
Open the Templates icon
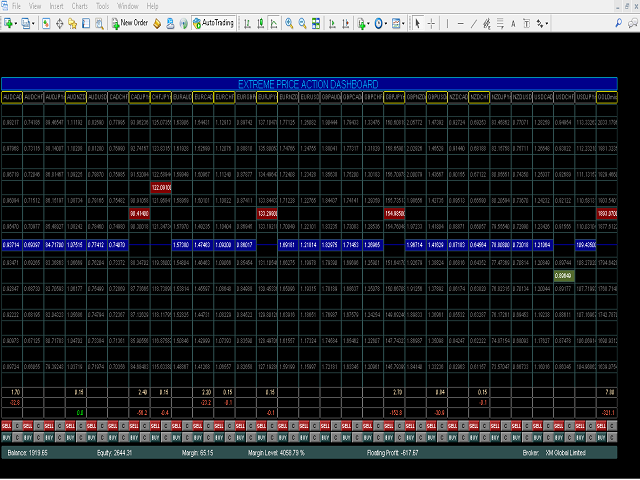pyautogui.click(x=396, y=23)
